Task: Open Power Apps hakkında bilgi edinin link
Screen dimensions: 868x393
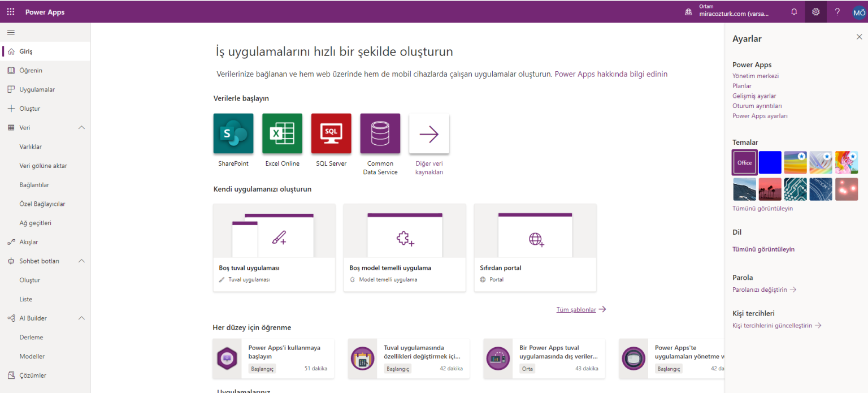Action: point(611,74)
